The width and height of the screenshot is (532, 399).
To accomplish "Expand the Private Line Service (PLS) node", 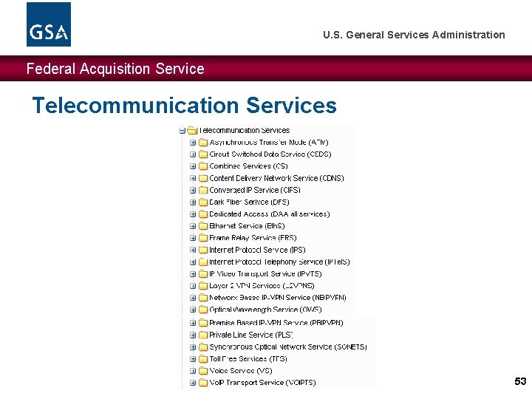I will point(192,335).
